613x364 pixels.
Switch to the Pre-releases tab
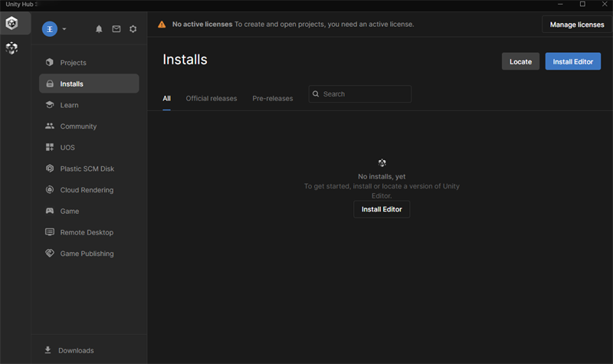(273, 99)
